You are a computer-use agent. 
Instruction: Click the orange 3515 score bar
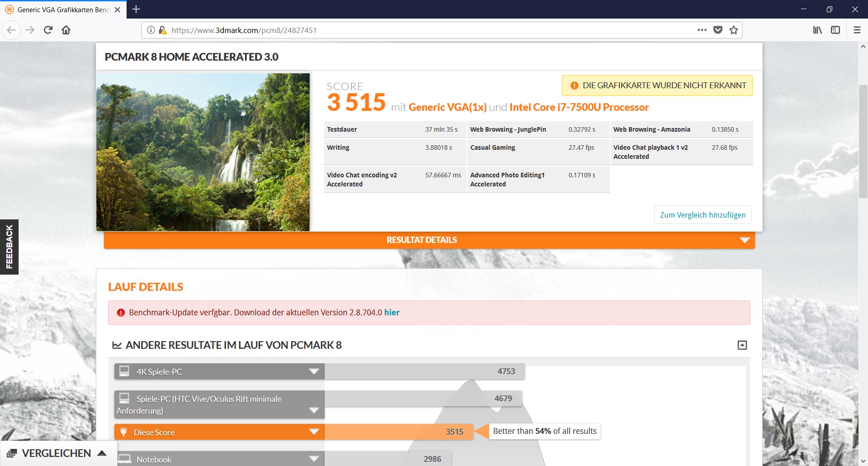click(399, 432)
